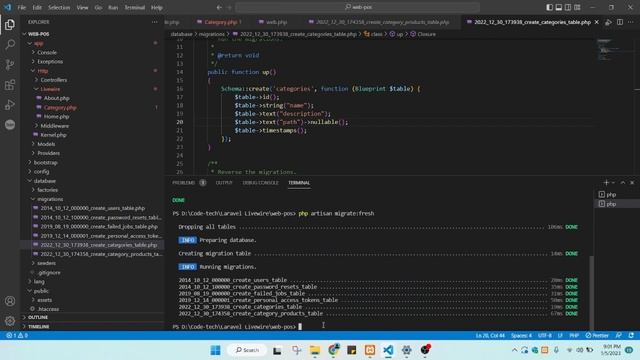Collapse the migrations folder

(92, 199)
